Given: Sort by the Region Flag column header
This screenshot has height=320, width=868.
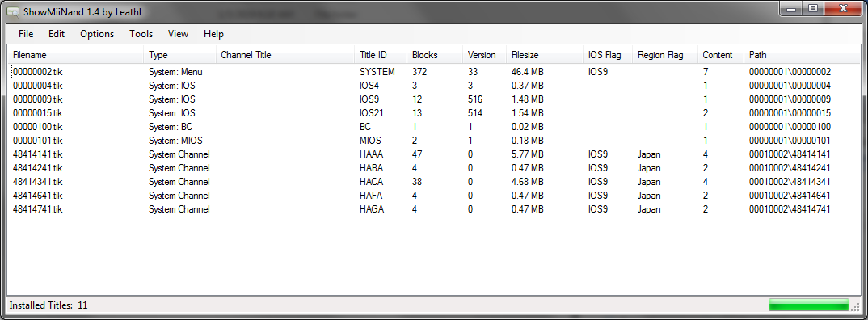Looking at the screenshot, I should pos(665,55).
